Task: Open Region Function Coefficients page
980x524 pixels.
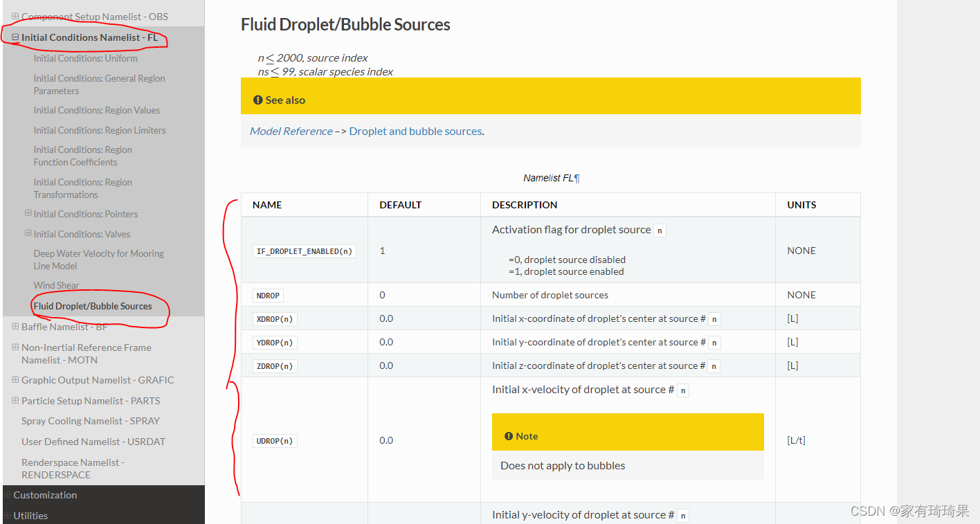Action: tap(82, 156)
